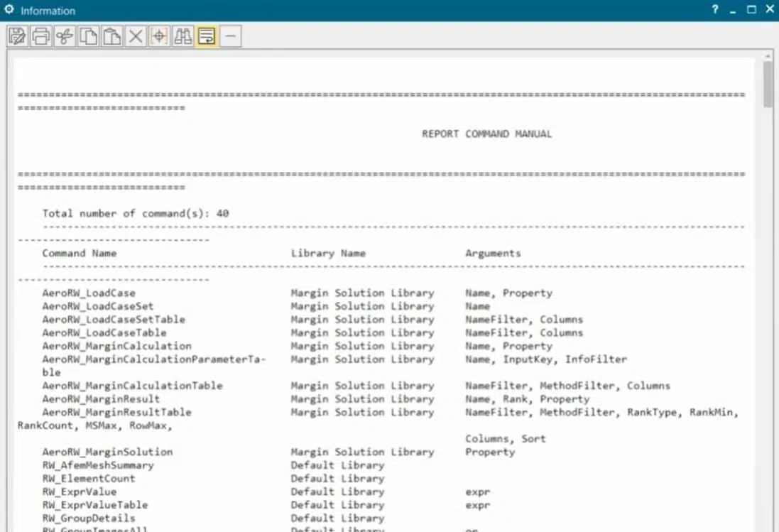Image resolution: width=779 pixels, height=532 pixels.
Task: Select the AeroRW_LoadCase command text
Action: [x=89, y=293]
